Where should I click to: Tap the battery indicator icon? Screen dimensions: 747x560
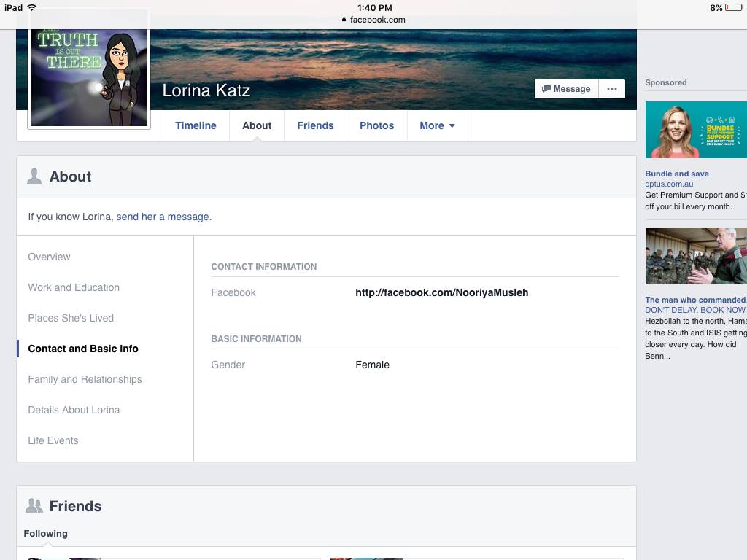point(734,7)
